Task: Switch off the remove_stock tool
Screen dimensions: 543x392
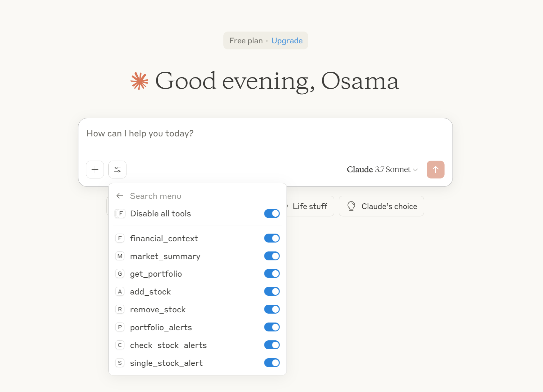Action: 272,309
